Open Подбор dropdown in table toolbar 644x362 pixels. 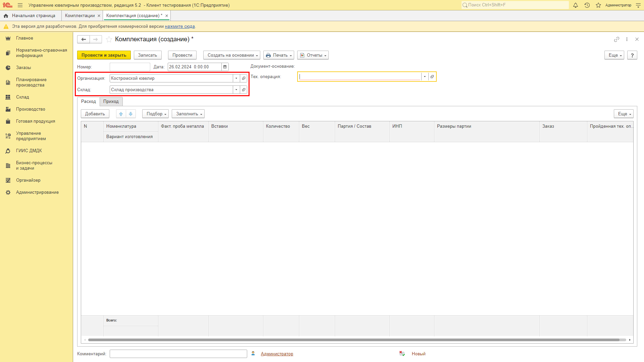coord(155,114)
